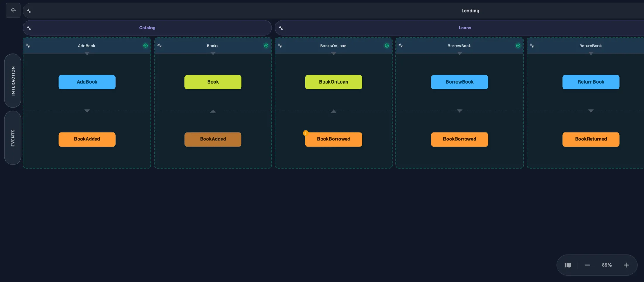Click the INTERACTION lane label
Screen dimensions: 644x282
coord(13,81)
